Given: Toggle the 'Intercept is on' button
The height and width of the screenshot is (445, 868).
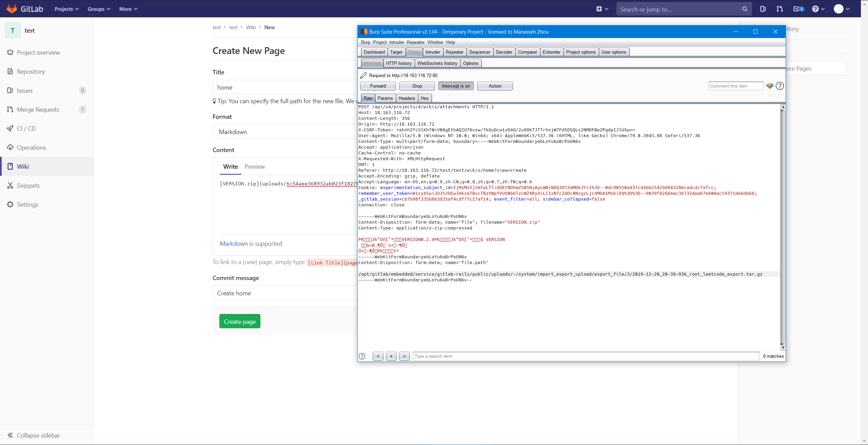Looking at the screenshot, I should click(456, 86).
